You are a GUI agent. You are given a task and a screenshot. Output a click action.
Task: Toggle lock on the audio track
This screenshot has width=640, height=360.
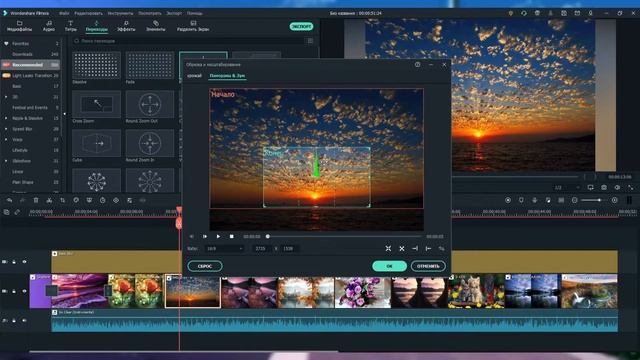coord(14,321)
